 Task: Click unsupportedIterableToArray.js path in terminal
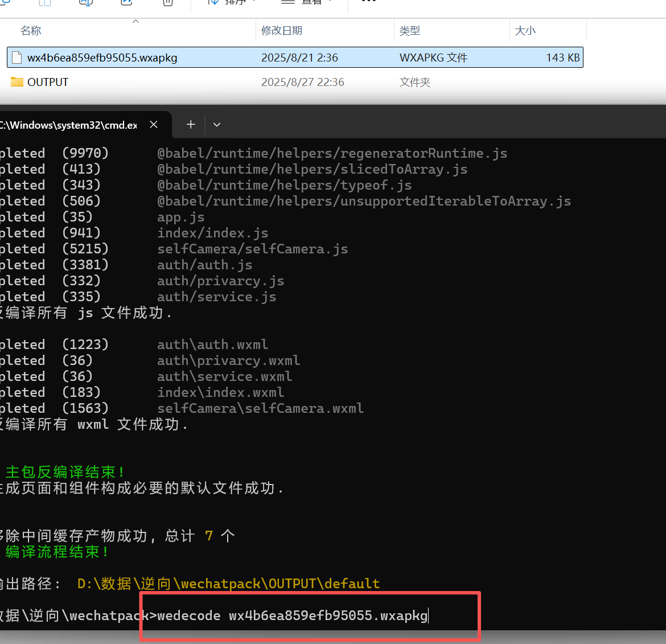364,201
